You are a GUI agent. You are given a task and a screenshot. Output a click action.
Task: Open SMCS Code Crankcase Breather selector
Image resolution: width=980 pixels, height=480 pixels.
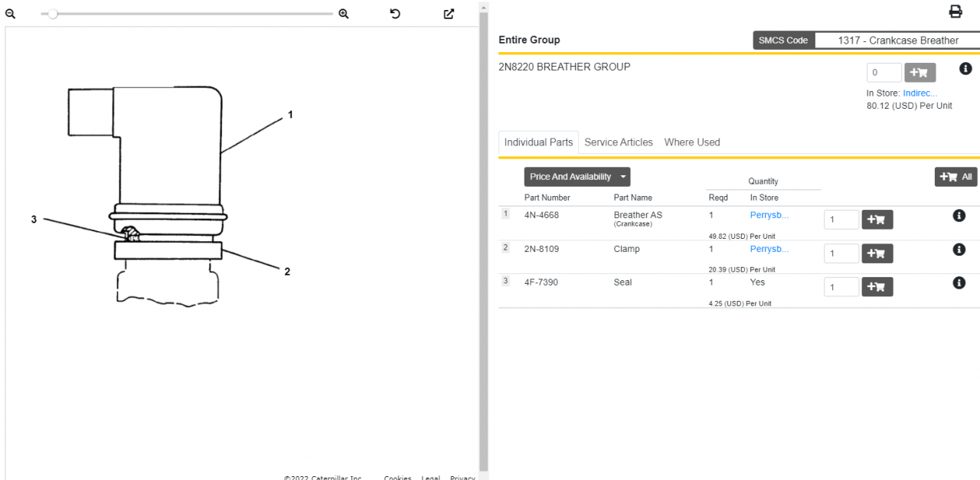click(x=897, y=41)
